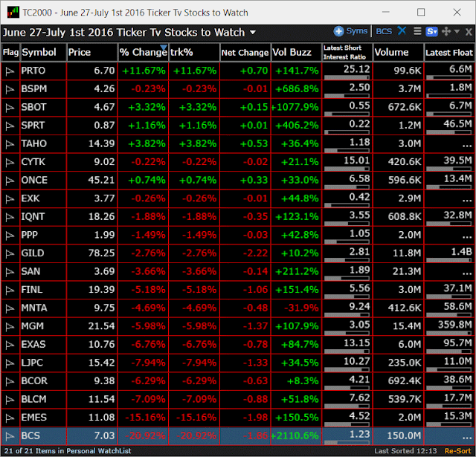
Task: Open the watchlist title dropdown arrow
Action: pyautogui.click(x=253, y=32)
